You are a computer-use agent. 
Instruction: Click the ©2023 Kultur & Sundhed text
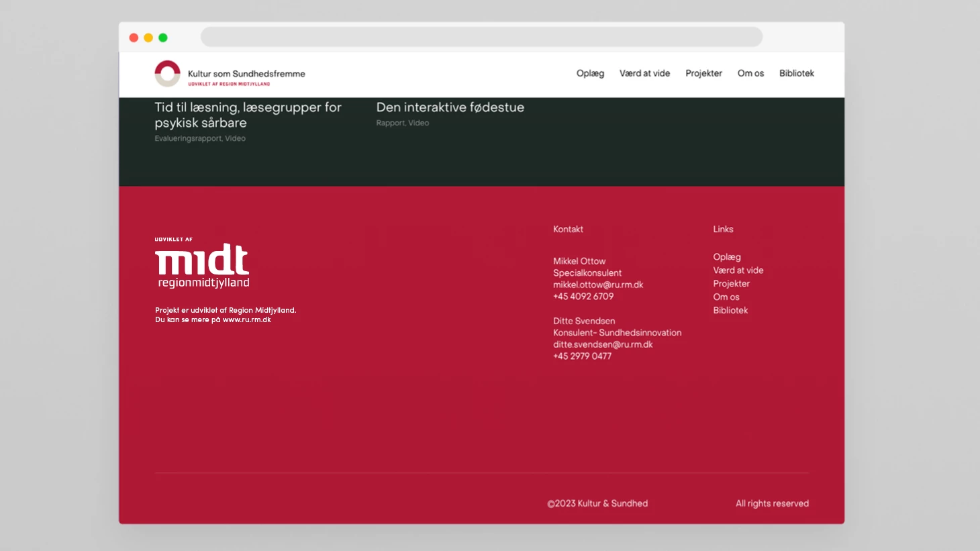pos(597,503)
